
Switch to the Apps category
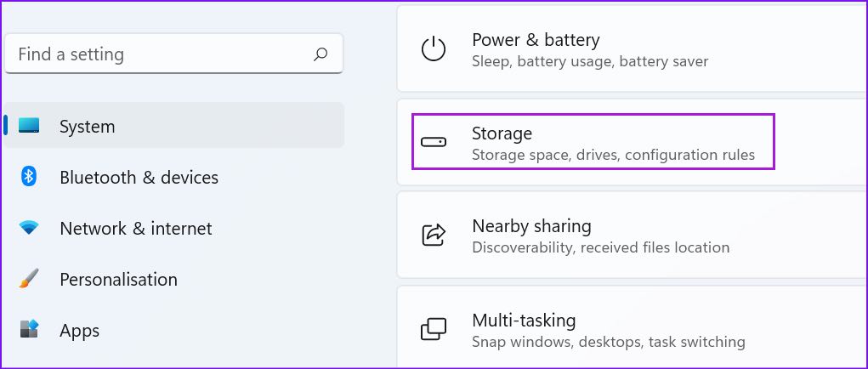[x=173, y=330]
